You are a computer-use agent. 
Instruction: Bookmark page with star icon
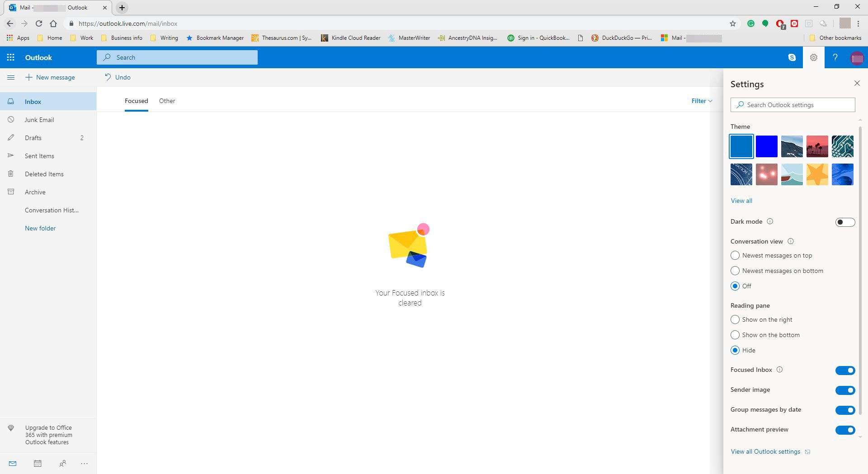[x=733, y=23]
